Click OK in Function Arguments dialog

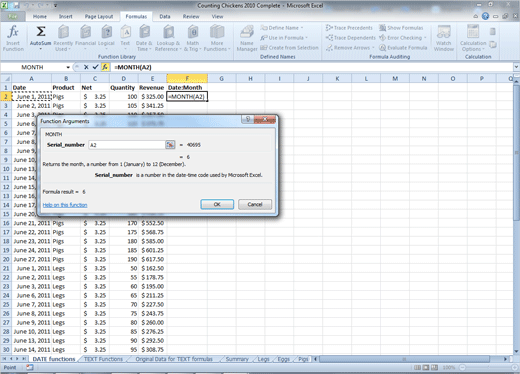[x=217, y=204]
